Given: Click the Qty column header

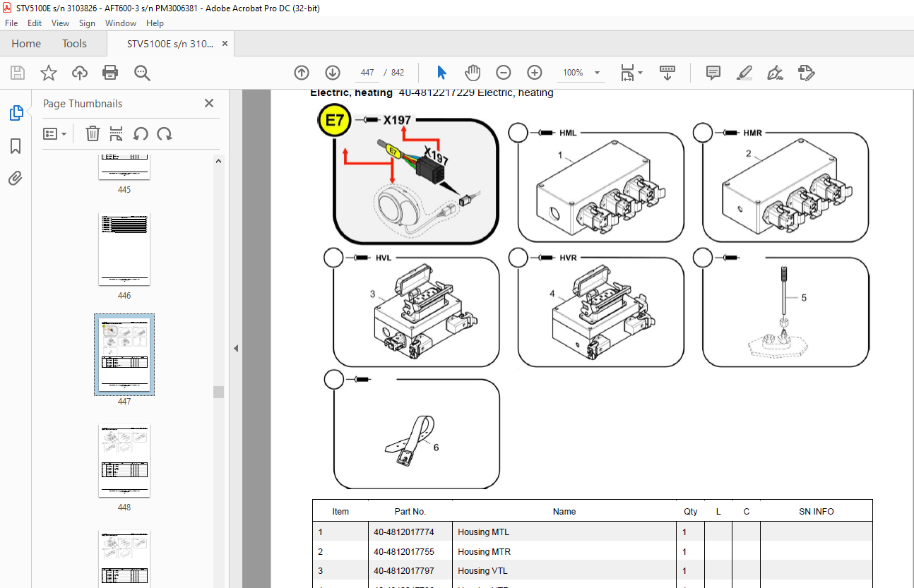Looking at the screenshot, I should point(691,512).
